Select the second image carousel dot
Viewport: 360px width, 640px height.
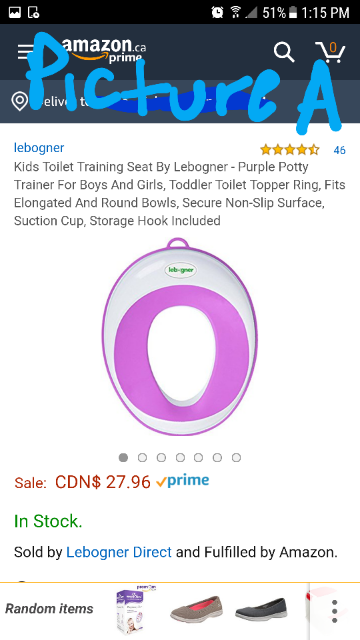click(142, 458)
